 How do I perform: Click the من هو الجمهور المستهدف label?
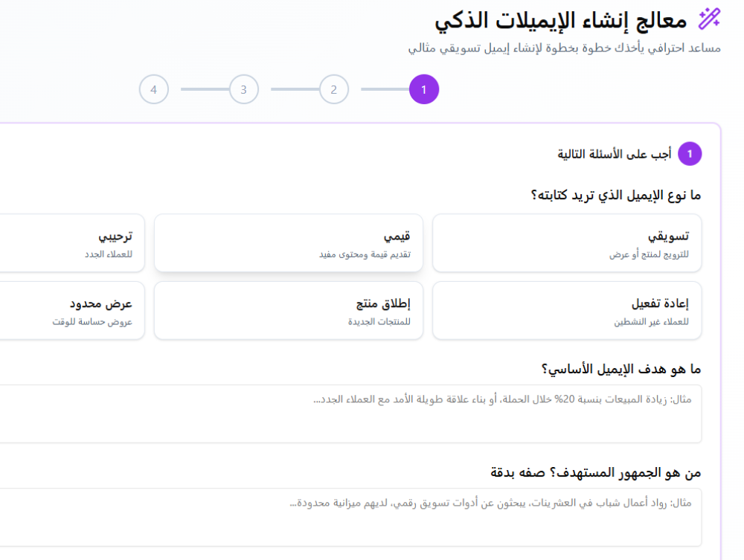pyautogui.click(x=595, y=472)
